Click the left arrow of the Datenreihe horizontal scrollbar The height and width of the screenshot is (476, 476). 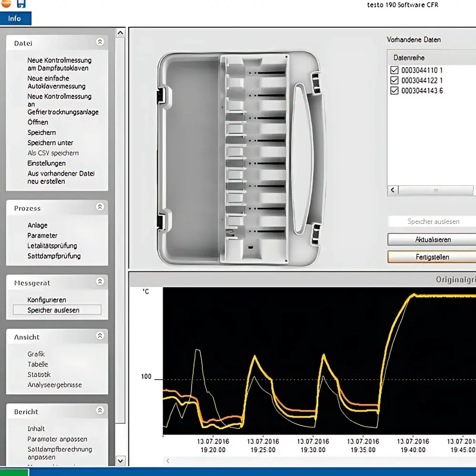click(x=392, y=190)
